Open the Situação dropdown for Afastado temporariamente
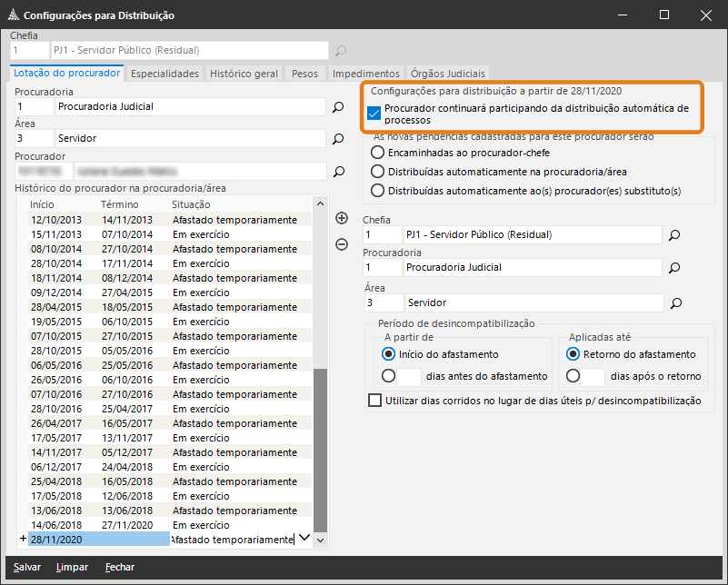This screenshot has height=585, width=728. (x=304, y=539)
